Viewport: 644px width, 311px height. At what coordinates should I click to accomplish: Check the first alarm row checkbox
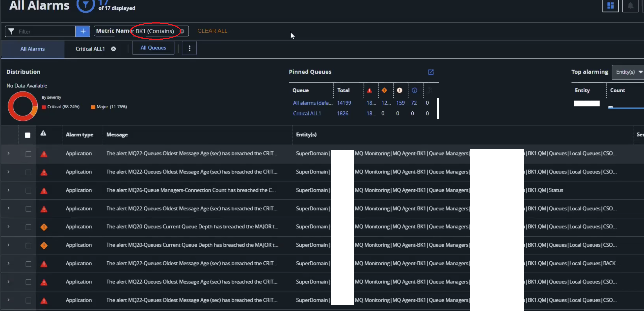coord(28,154)
